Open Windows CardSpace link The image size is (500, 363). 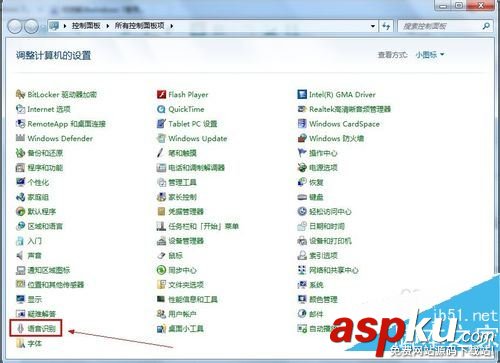point(344,124)
